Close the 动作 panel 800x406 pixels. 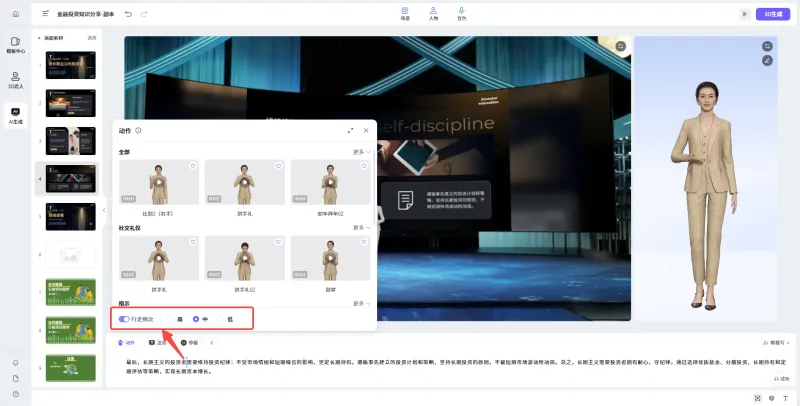(366, 131)
